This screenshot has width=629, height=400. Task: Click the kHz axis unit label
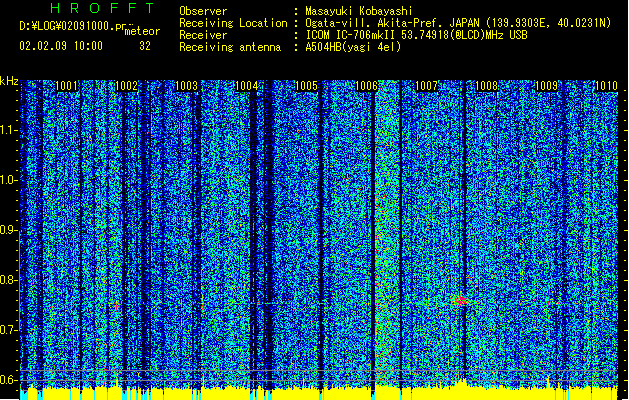9,81
